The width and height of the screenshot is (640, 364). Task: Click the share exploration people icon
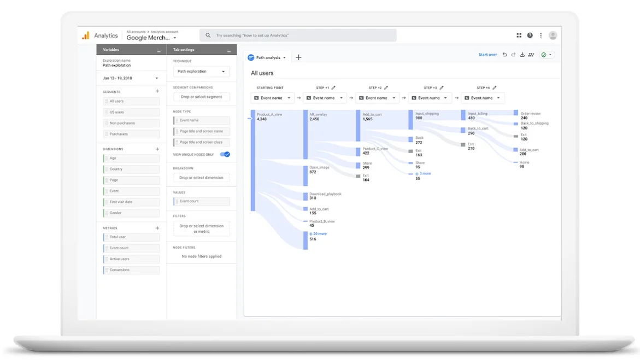coord(531,55)
